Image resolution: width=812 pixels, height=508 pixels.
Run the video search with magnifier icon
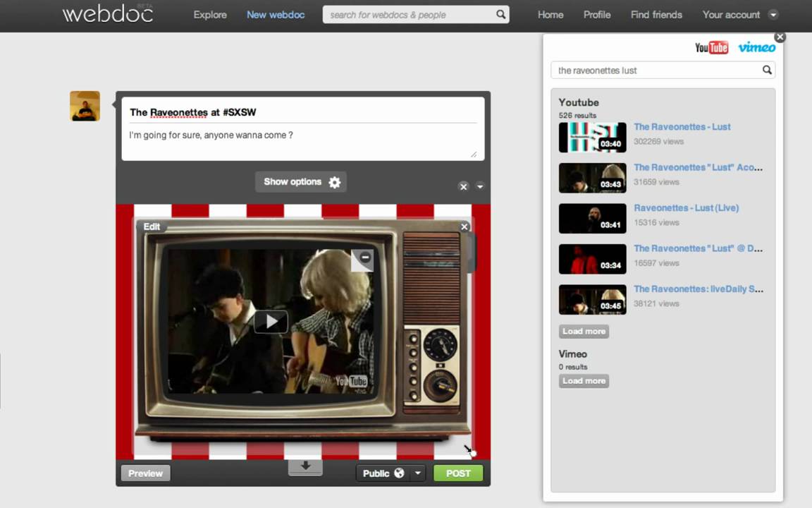(x=767, y=70)
